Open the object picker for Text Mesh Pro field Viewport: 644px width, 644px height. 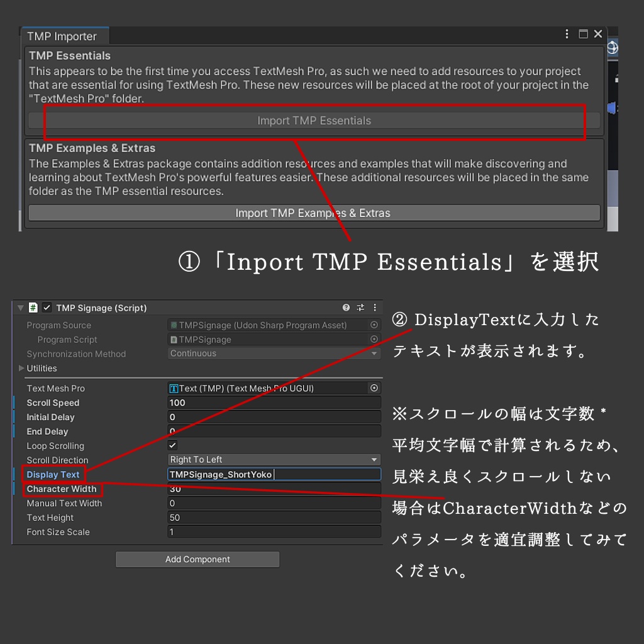coord(374,388)
